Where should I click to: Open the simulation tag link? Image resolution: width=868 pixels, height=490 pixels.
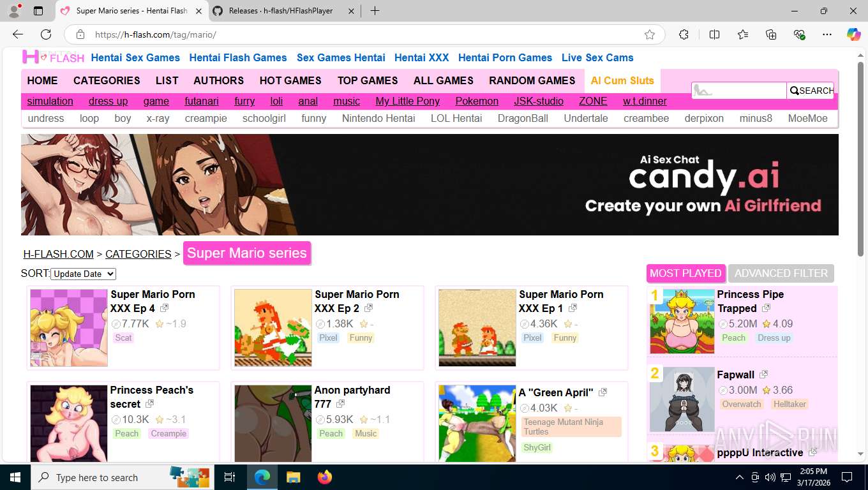pyautogui.click(x=50, y=101)
